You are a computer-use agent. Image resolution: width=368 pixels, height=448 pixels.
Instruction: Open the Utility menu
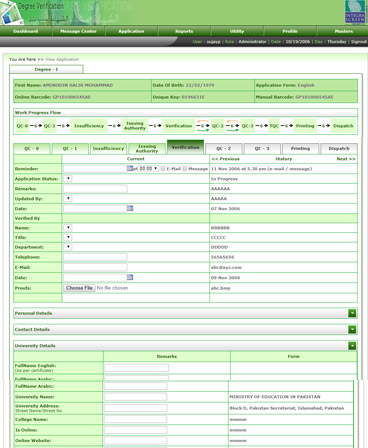tap(237, 31)
